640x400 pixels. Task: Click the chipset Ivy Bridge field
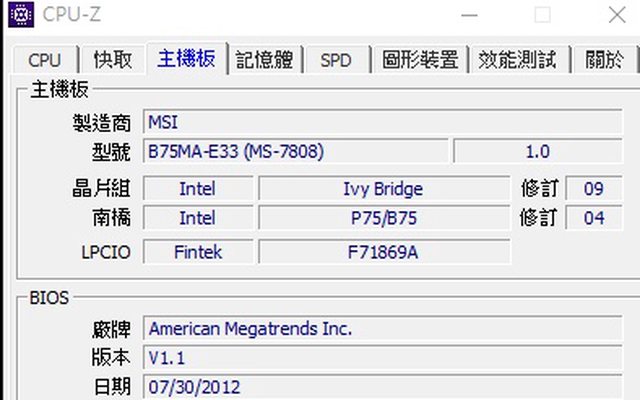pos(383,189)
